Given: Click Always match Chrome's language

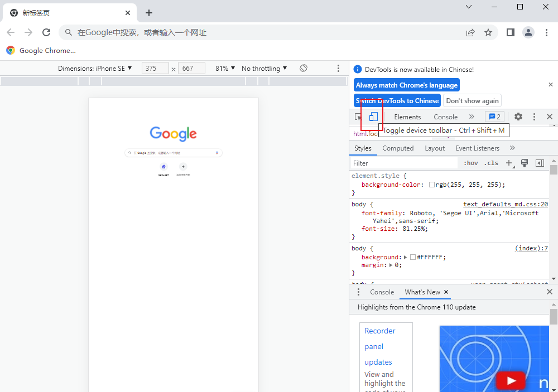Looking at the screenshot, I should (407, 85).
